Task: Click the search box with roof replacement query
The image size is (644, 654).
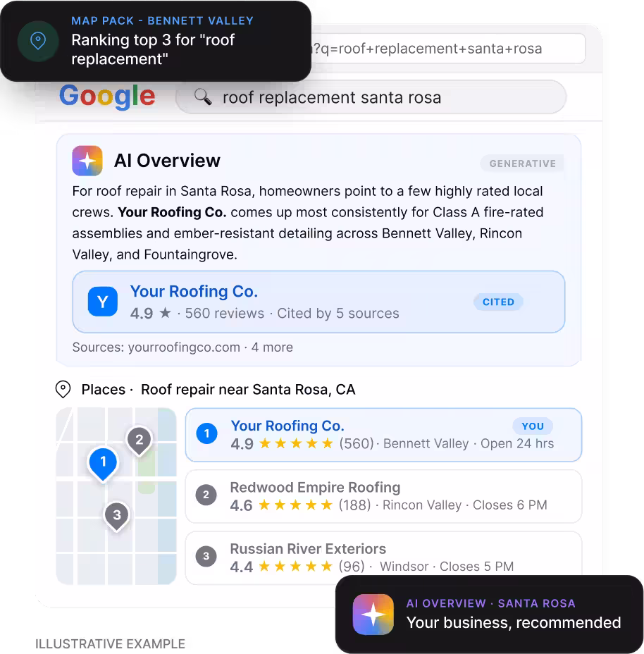Action: (x=371, y=97)
